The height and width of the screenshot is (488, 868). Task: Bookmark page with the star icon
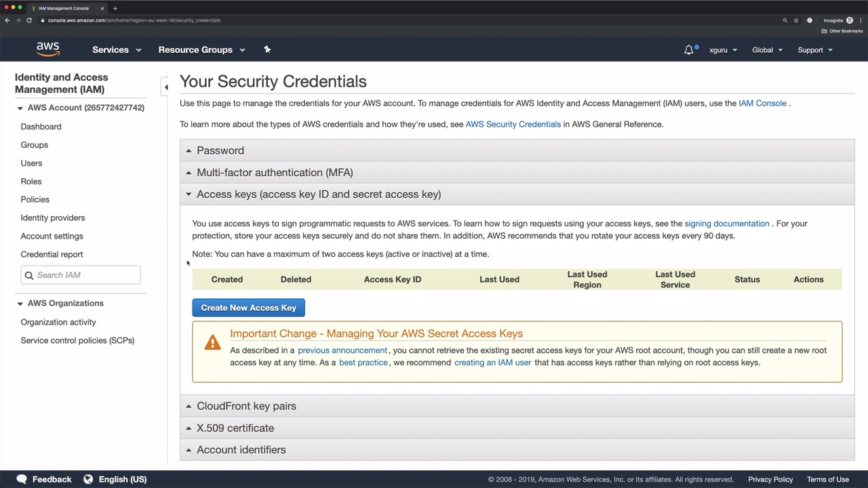coord(796,20)
